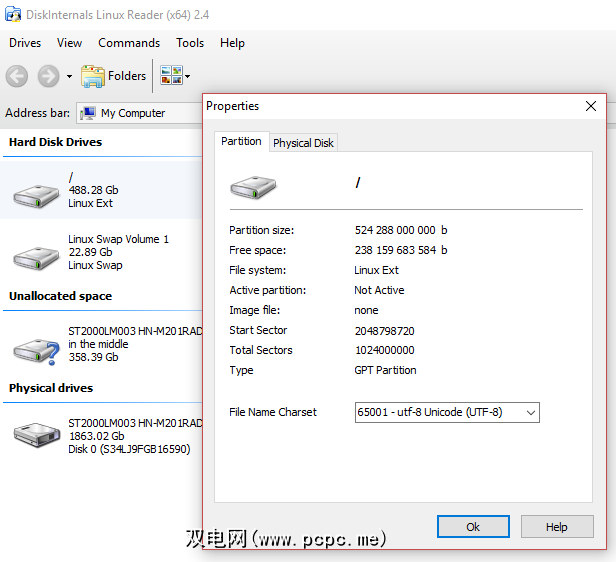Click the My Computer icon in address bar
Viewport: 616px width, 562px height.
point(88,113)
